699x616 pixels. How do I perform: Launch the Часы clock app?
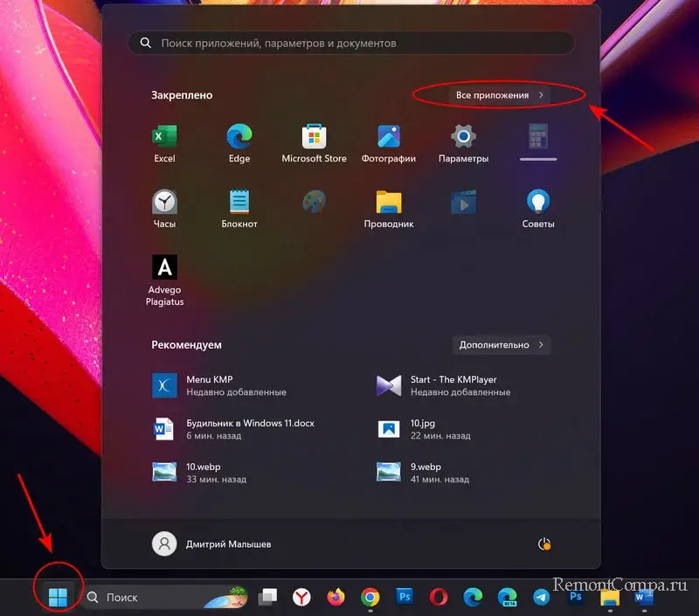pos(164,209)
